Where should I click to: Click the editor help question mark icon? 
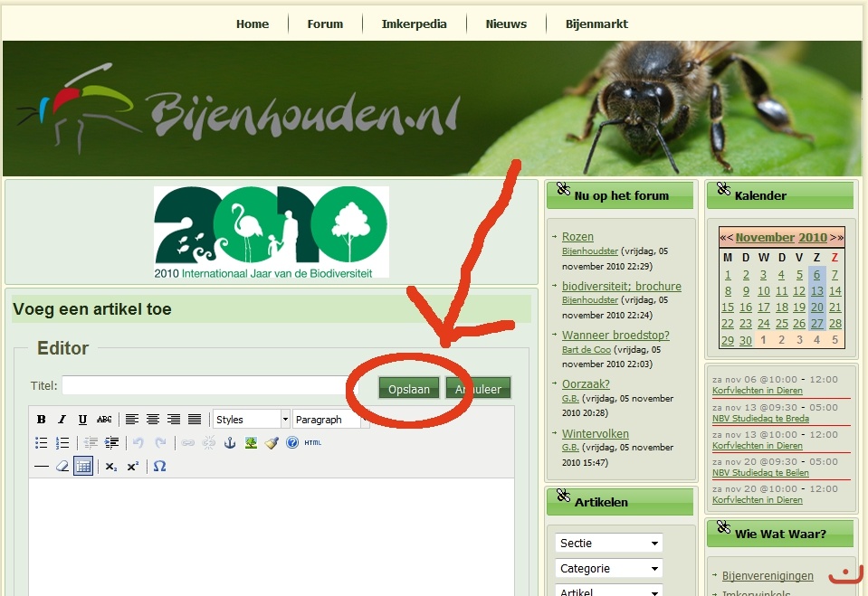coord(291,443)
